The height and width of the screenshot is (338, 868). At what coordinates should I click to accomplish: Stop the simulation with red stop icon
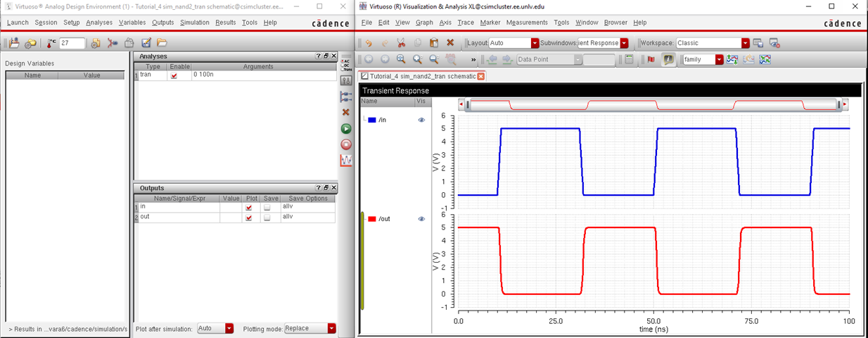point(346,144)
